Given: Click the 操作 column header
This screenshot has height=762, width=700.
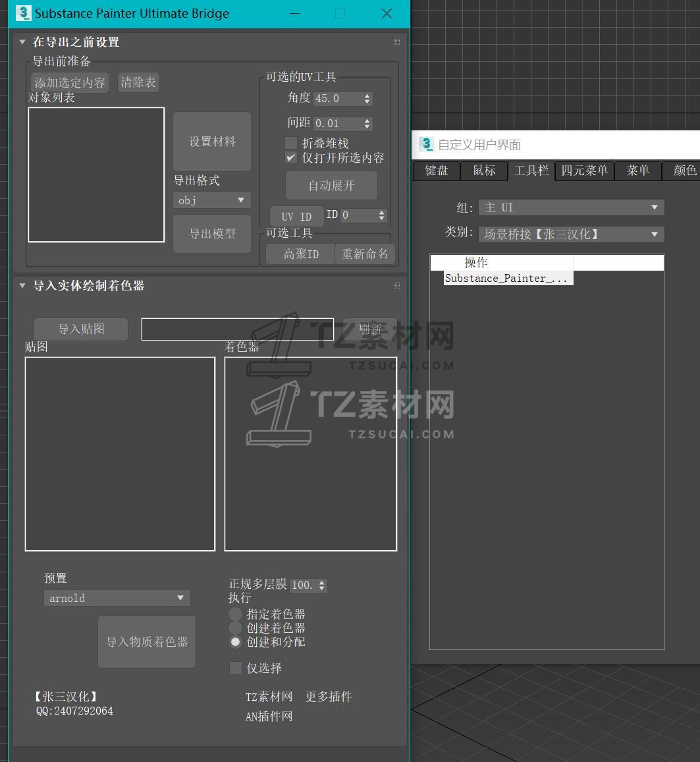Looking at the screenshot, I should (x=502, y=263).
